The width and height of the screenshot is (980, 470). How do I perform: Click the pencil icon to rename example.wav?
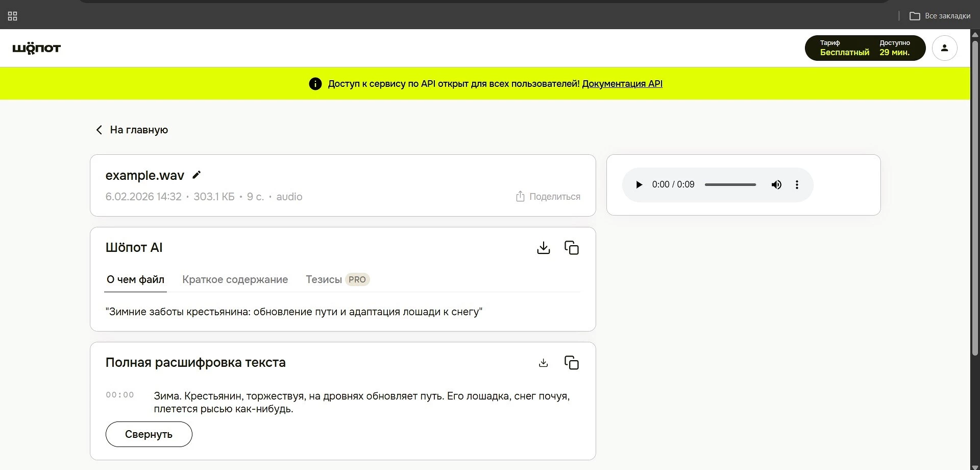197,175
